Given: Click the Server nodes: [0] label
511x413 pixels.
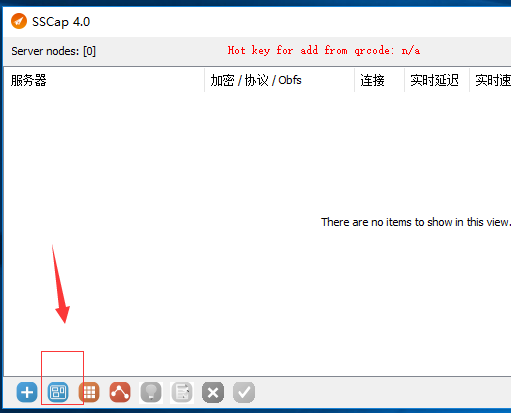Looking at the screenshot, I should 53,51.
